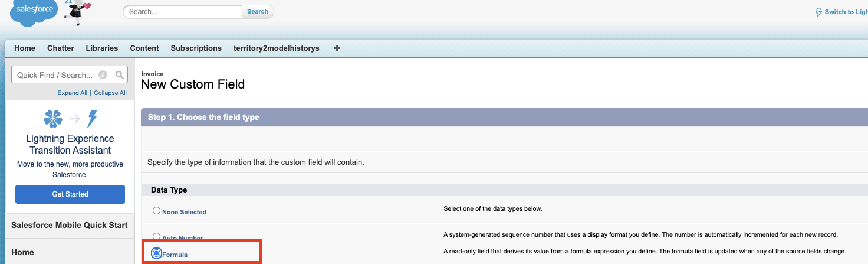
Task: Select the Formula radio button
Action: (x=156, y=253)
